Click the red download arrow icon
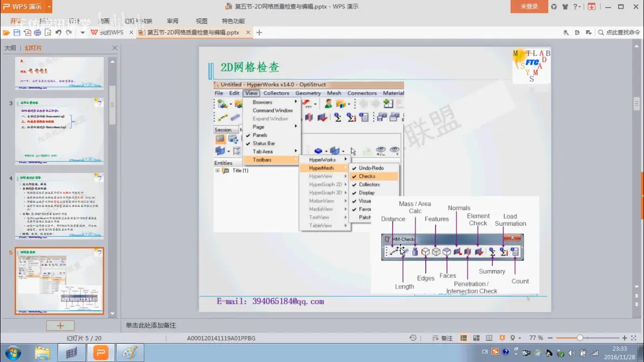The width and height of the screenshot is (644, 362). coord(592,6)
